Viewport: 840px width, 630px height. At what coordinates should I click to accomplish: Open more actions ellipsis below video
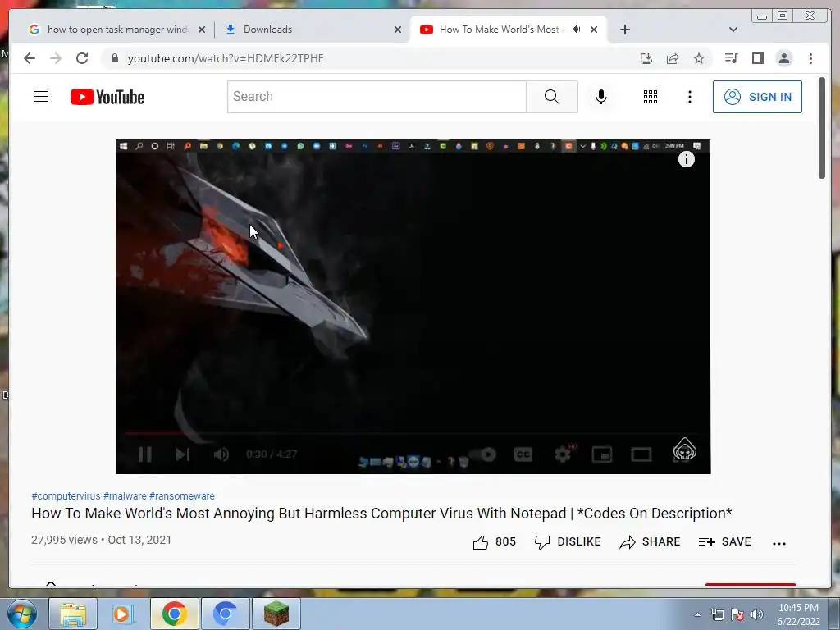(x=779, y=543)
